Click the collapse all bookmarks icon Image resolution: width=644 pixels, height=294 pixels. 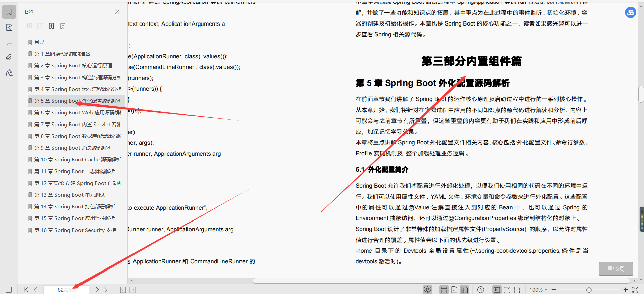click(x=40, y=26)
